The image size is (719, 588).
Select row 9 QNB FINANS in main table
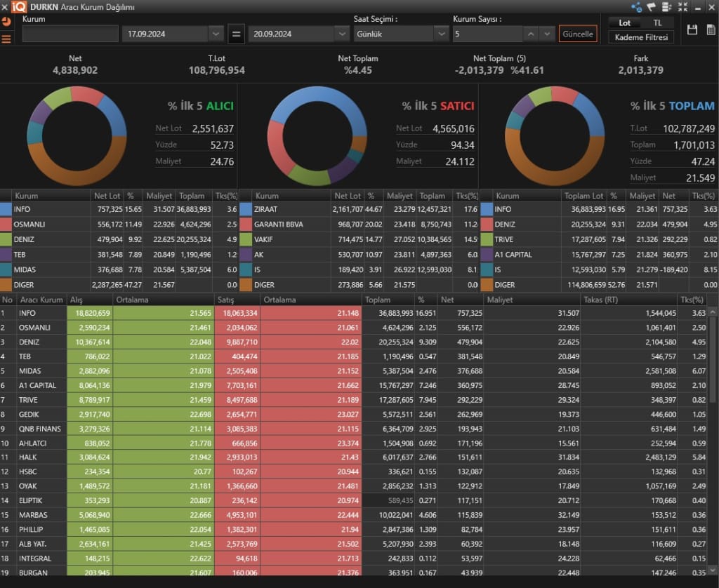coord(354,429)
